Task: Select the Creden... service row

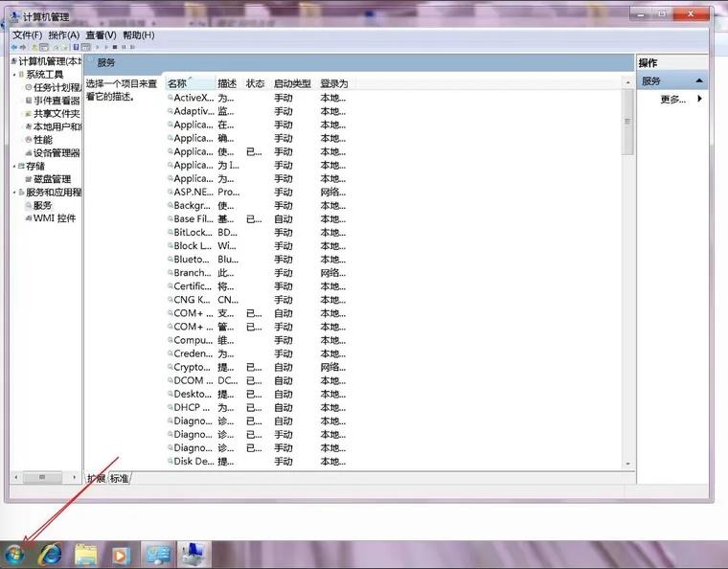Action: [257, 353]
